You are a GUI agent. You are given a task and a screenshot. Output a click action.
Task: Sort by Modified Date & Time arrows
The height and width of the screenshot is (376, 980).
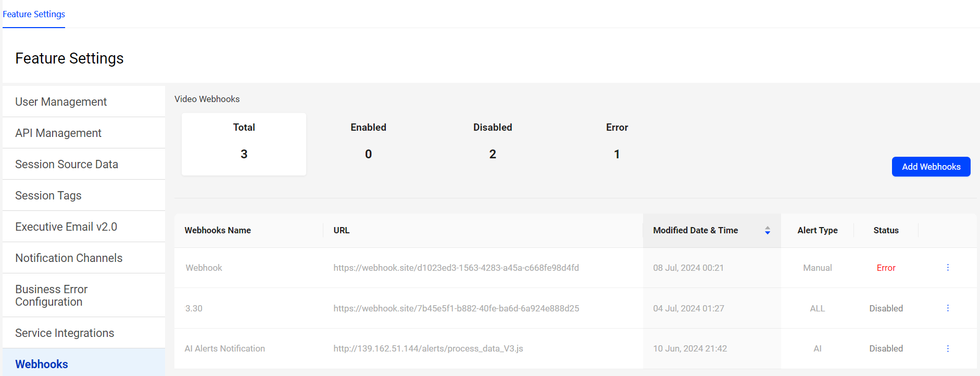click(767, 231)
